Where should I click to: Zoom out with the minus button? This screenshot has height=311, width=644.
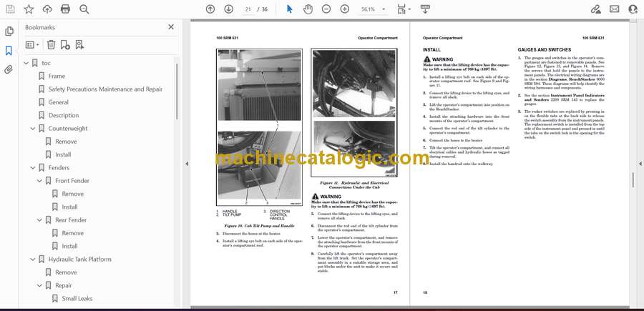click(326, 9)
